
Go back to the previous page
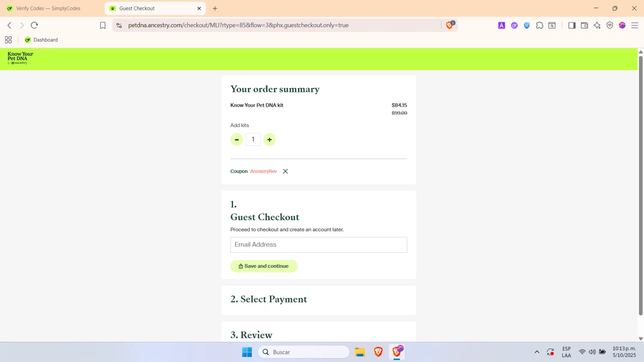pos(9,25)
